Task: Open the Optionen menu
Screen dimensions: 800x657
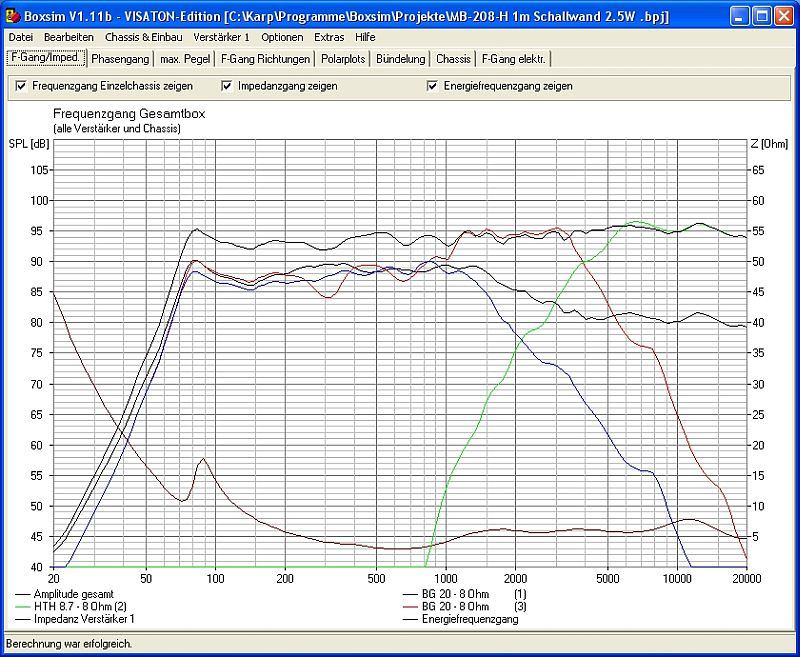Action: click(x=282, y=37)
